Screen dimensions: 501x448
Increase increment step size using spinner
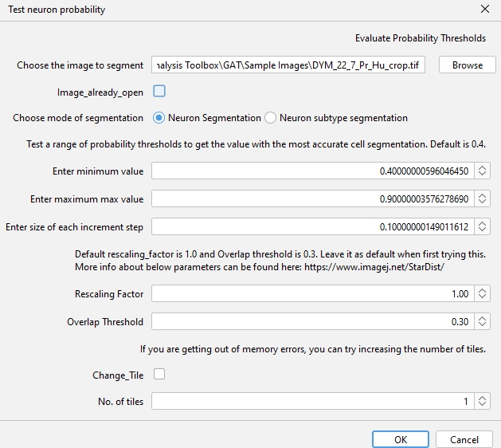click(483, 223)
